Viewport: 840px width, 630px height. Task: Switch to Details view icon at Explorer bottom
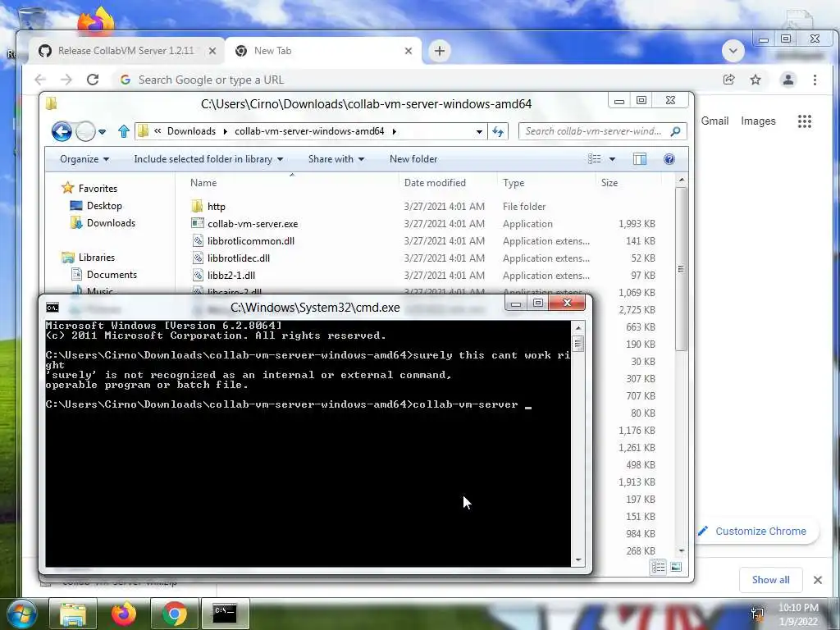point(659,567)
